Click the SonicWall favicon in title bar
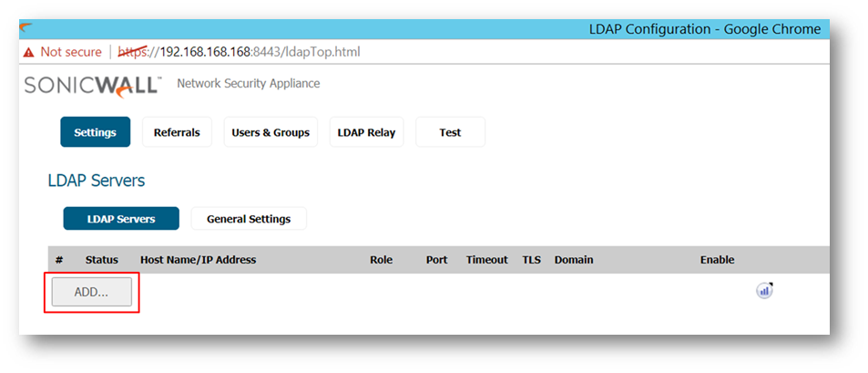The height and width of the screenshot is (373, 868). (26, 27)
